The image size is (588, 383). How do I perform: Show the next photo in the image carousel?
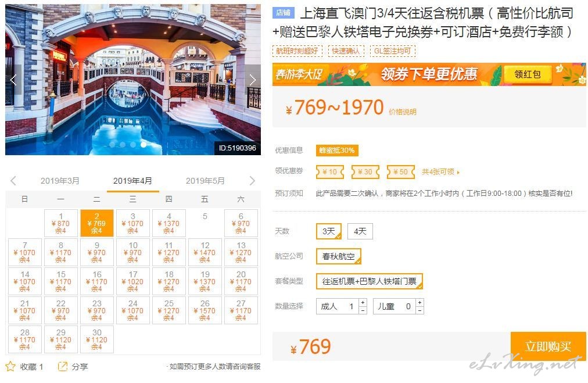(x=252, y=80)
